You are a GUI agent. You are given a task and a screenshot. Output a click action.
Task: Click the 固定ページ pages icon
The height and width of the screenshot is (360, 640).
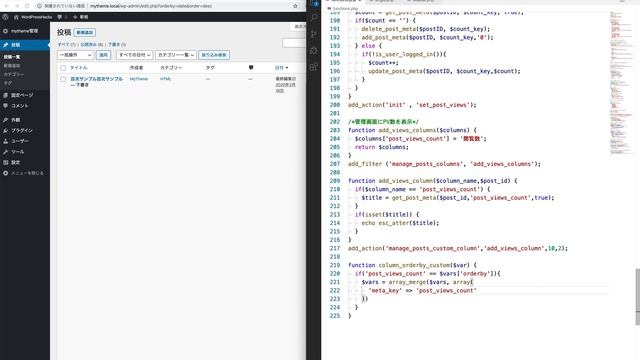coord(5,95)
